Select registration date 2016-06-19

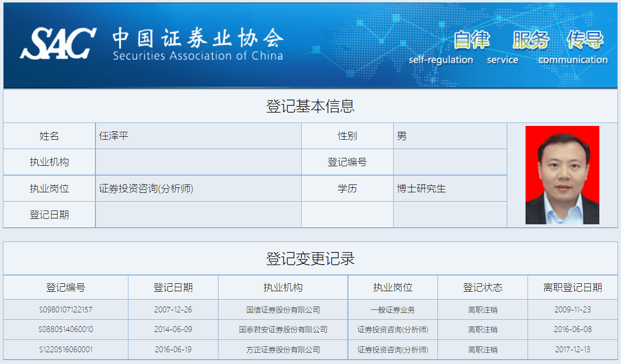click(173, 350)
